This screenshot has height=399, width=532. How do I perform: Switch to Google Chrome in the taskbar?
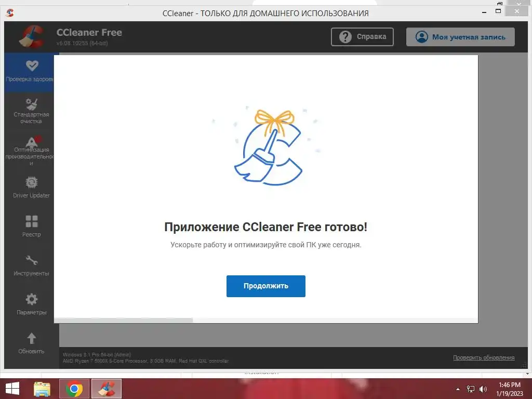tap(74, 389)
